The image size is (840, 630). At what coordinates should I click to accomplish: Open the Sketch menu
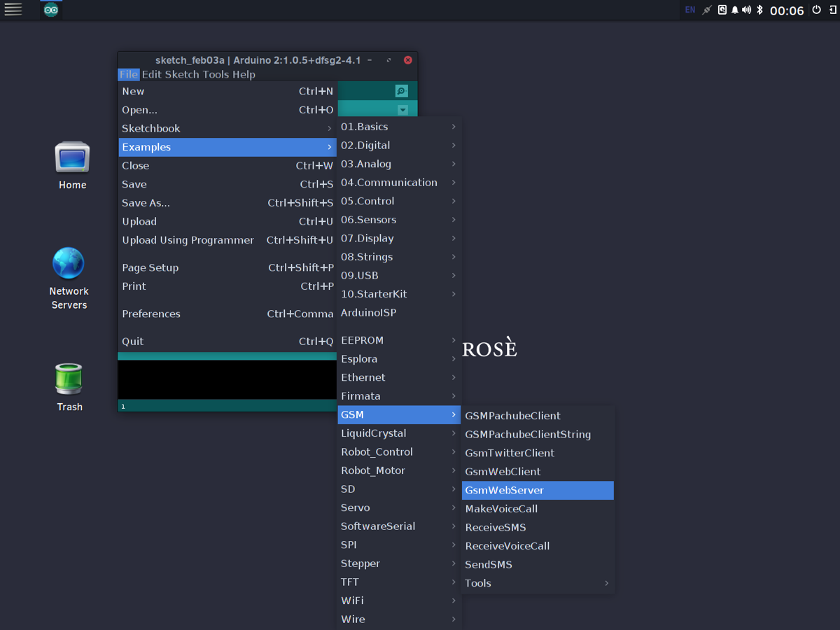click(x=181, y=74)
